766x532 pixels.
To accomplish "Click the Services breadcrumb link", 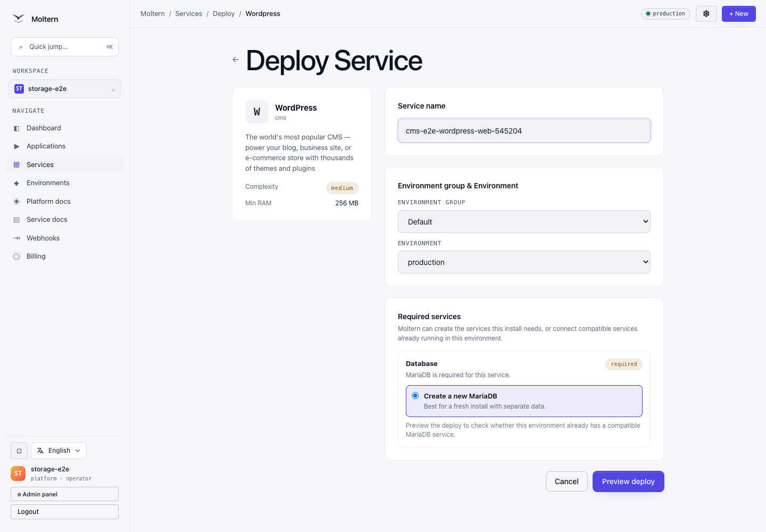I will 189,14.
